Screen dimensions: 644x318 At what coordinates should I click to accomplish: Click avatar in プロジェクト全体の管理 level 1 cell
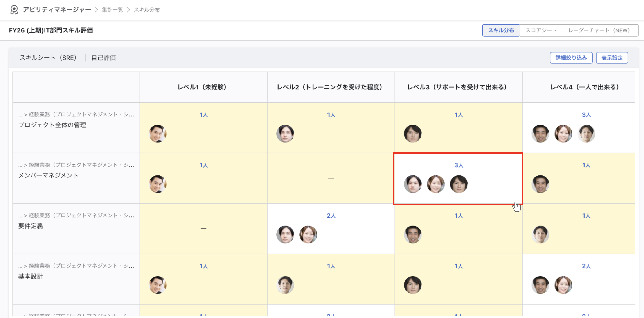[x=158, y=134]
